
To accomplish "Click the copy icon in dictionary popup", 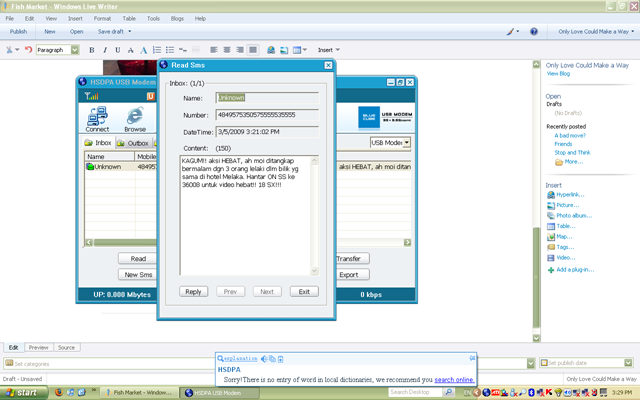I will click(272, 359).
